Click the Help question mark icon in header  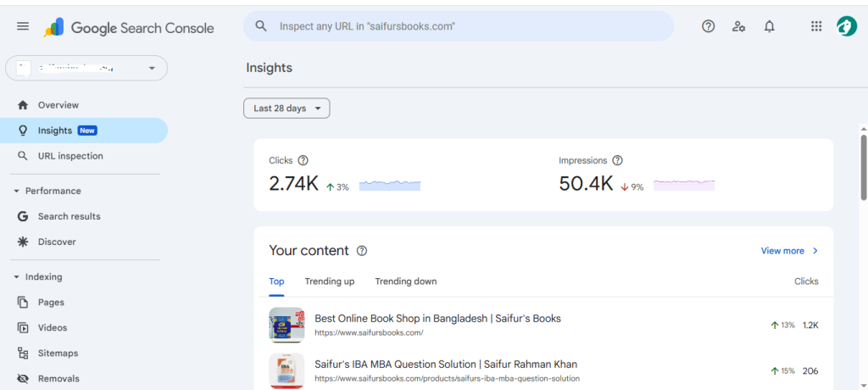[709, 26]
